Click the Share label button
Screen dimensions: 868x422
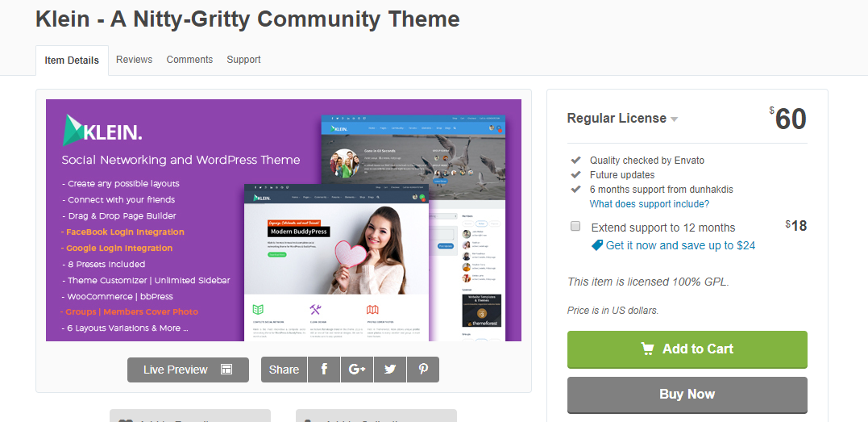coord(284,370)
